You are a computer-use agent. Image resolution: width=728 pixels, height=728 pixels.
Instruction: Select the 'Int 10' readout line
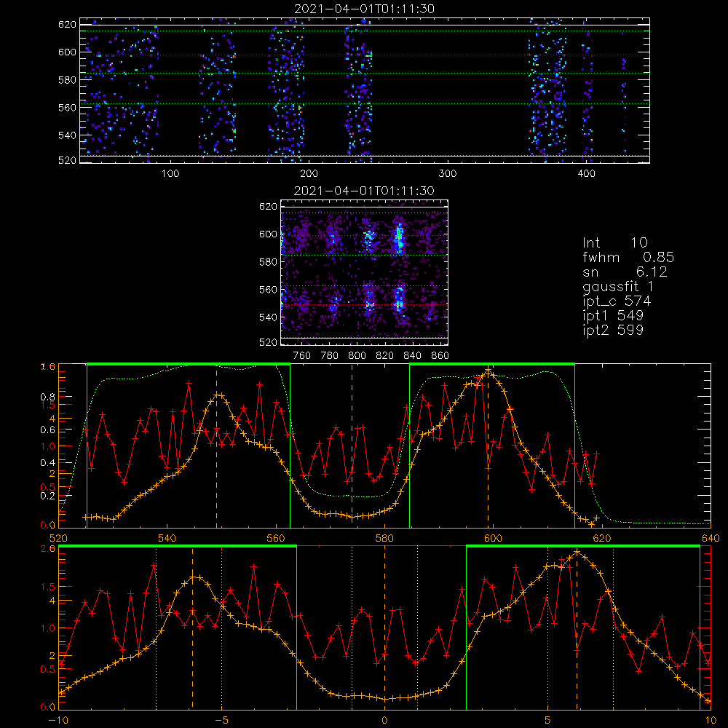(614, 242)
